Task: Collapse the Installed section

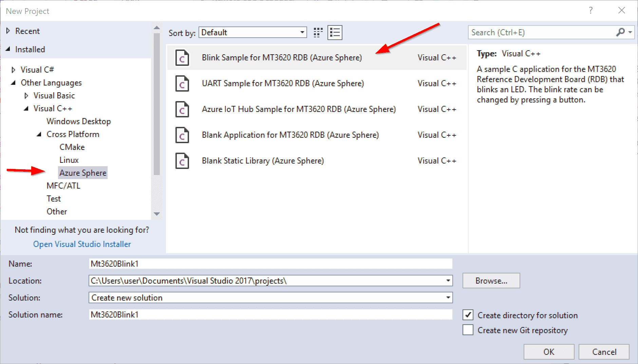Action: click(x=8, y=49)
